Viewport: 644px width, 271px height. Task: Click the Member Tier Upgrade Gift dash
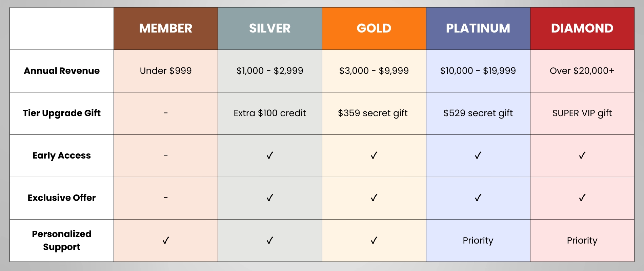(x=166, y=113)
